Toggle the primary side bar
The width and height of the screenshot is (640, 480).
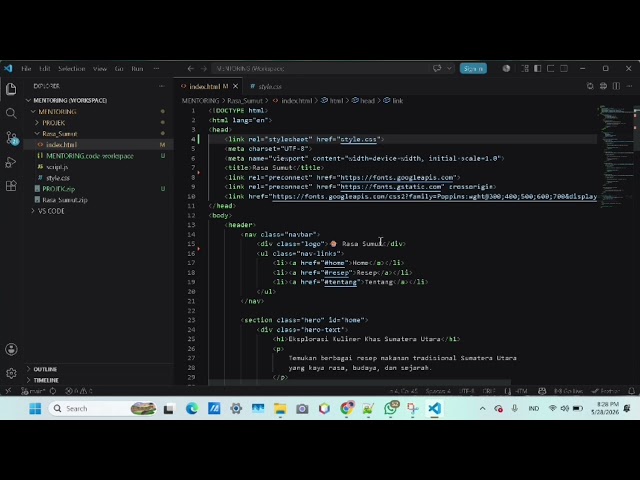point(538,69)
